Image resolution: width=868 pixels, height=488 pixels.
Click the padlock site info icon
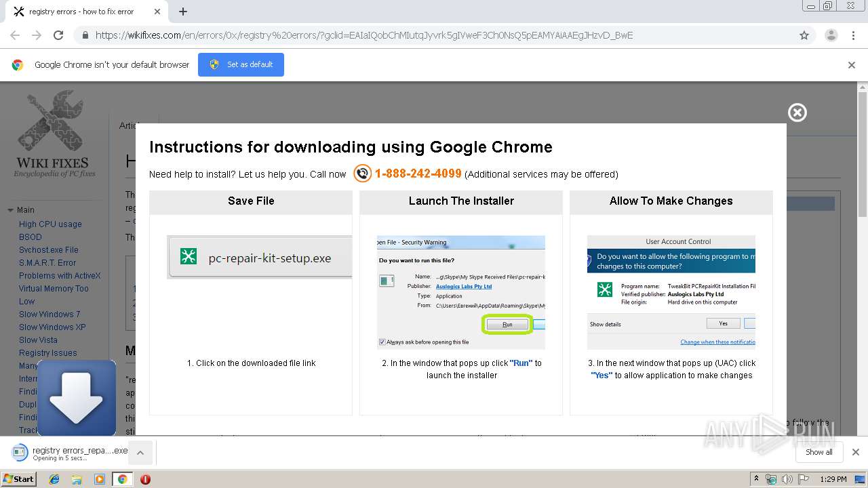(x=85, y=35)
